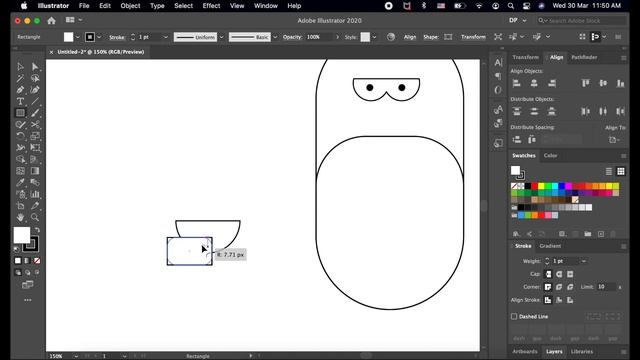The width and height of the screenshot is (640, 360).
Task: Pick the red swatch in Swatches
Action: tap(534, 187)
